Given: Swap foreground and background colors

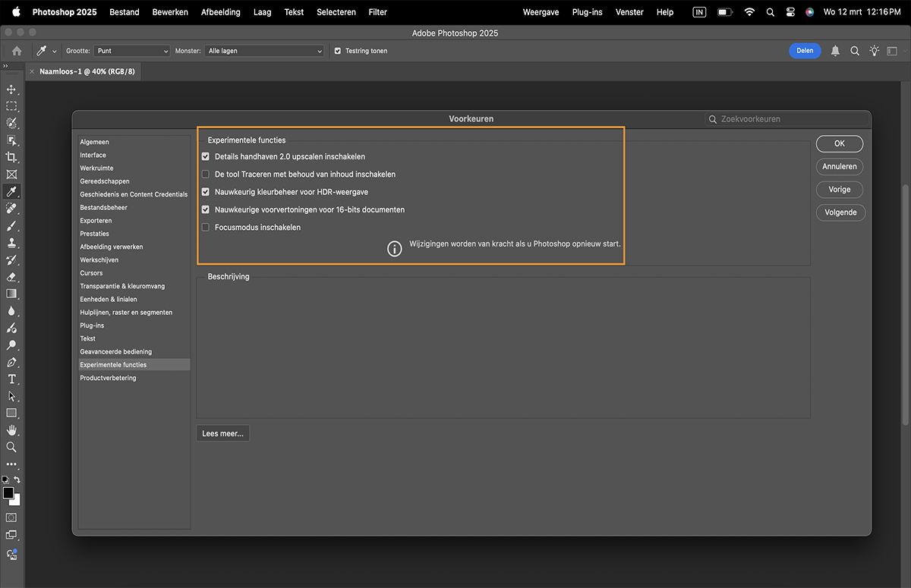Looking at the screenshot, I should (17, 480).
